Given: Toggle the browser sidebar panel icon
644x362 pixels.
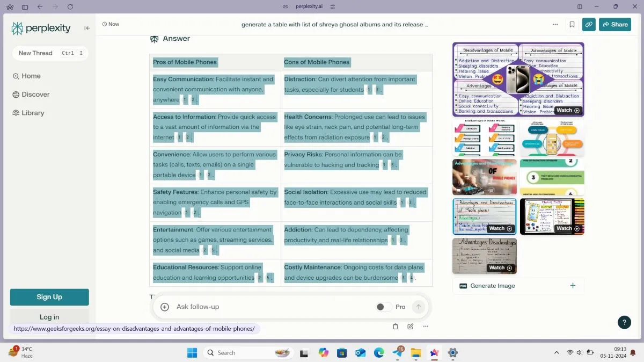Looking at the screenshot, I should click(x=25, y=6).
